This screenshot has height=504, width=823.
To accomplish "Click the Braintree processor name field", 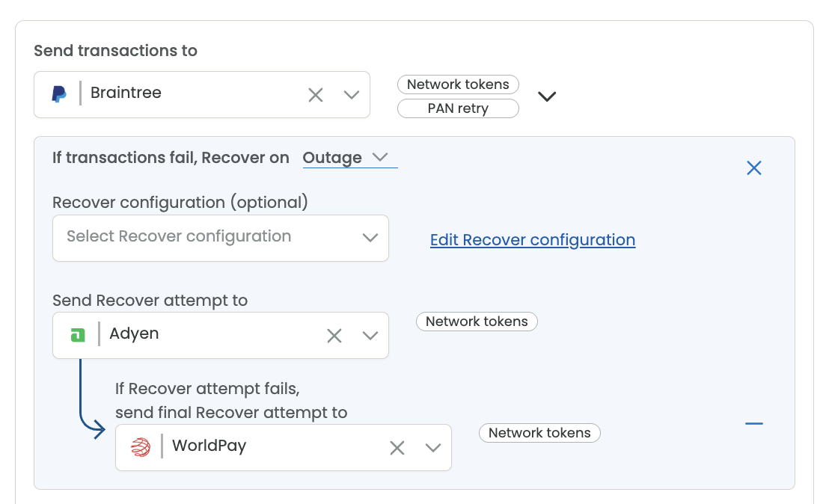I will (x=202, y=94).
